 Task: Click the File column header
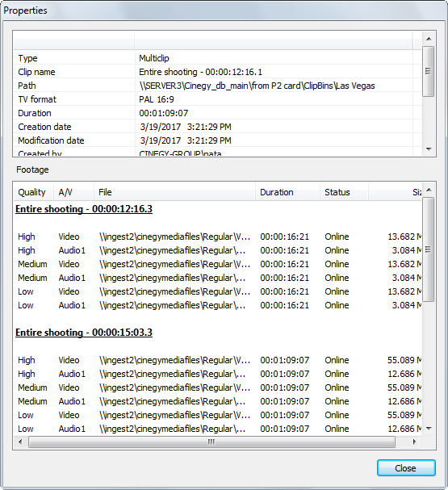tap(174, 192)
